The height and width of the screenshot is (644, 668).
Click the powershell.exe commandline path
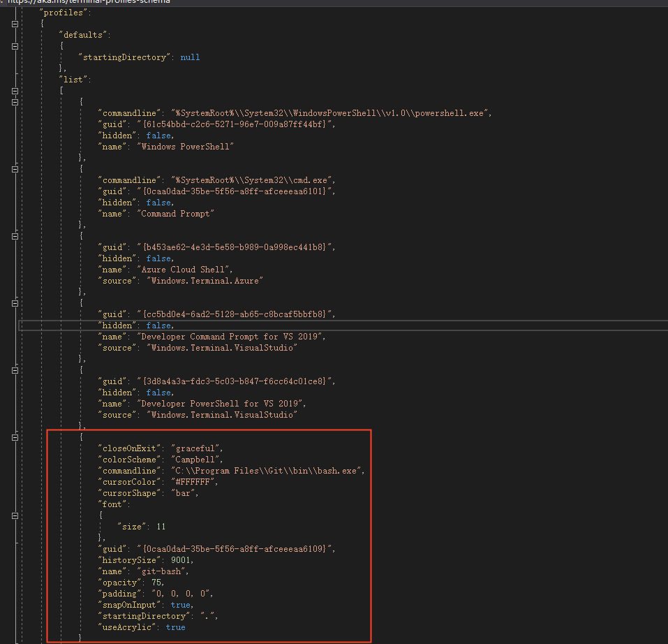[329, 113]
